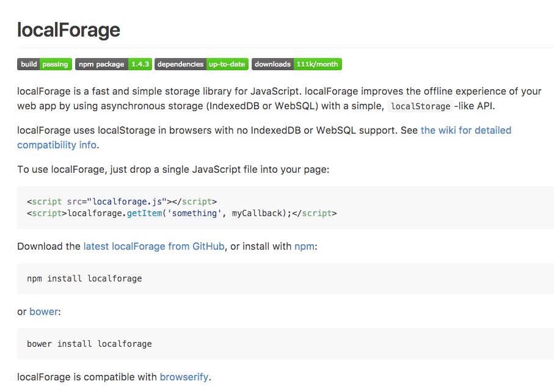Open the browserify link

[x=184, y=377]
